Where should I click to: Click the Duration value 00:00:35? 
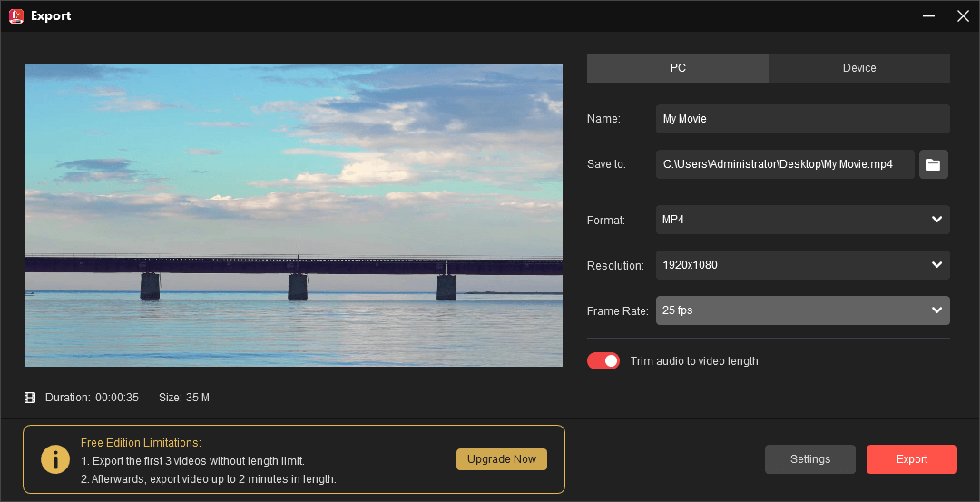point(117,398)
